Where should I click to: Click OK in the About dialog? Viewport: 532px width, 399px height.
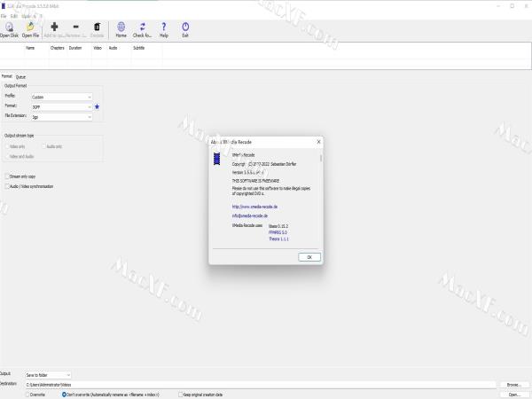pos(309,257)
